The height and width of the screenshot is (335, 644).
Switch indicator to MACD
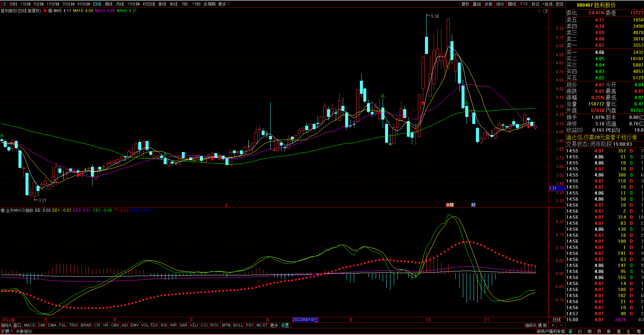coord(30,325)
